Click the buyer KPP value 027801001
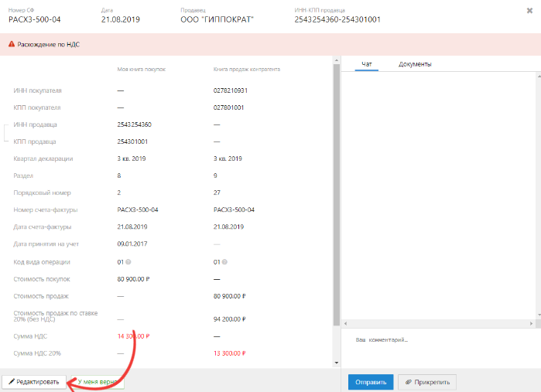Image resolution: width=541 pixels, height=392 pixels. coord(228,107)
